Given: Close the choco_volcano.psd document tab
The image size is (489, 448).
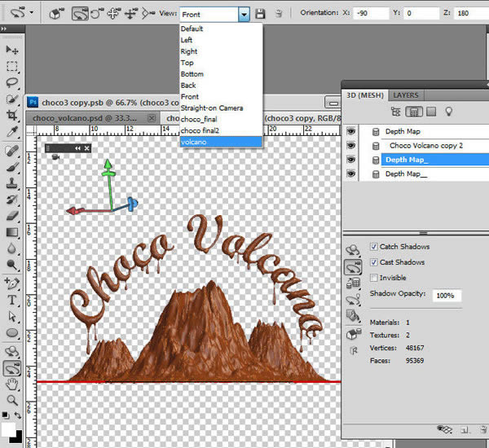Looking at the screenshot, I should pyautogui.click(x=152, y=118).
